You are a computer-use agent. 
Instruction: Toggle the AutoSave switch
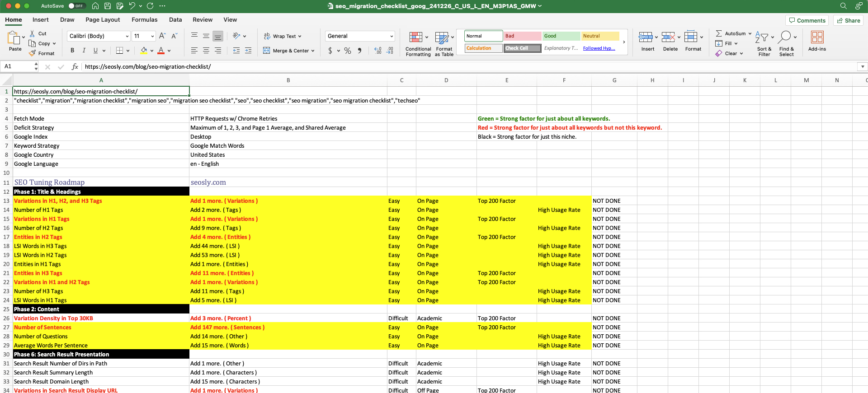(76, 6)
